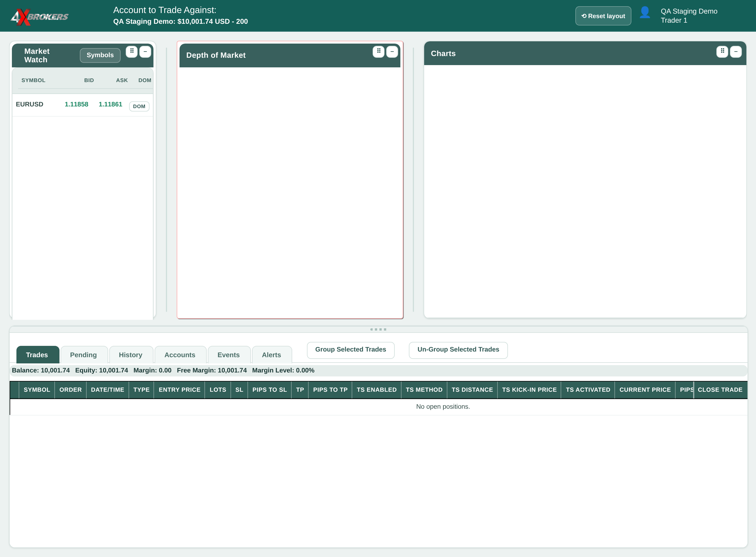
Task: Open the Events tab
Action: point(229,355)
